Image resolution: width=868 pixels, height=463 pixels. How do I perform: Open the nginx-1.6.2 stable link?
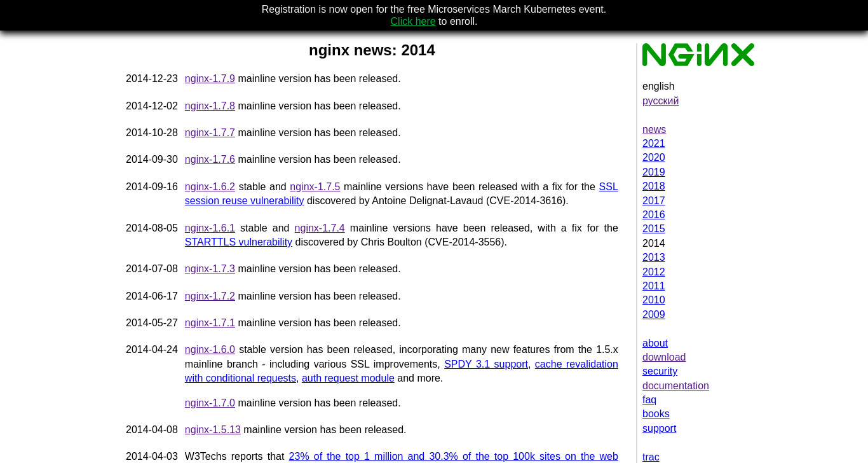[x=210, y=187]
